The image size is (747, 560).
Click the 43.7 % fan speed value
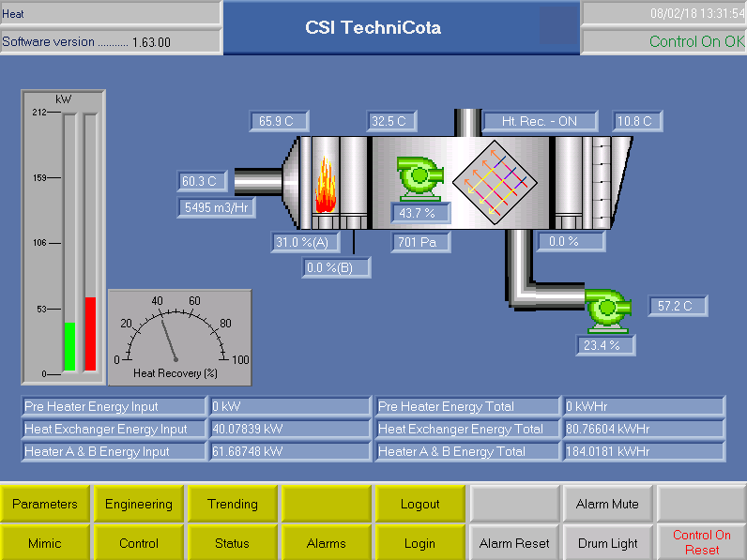click(420, 213)
